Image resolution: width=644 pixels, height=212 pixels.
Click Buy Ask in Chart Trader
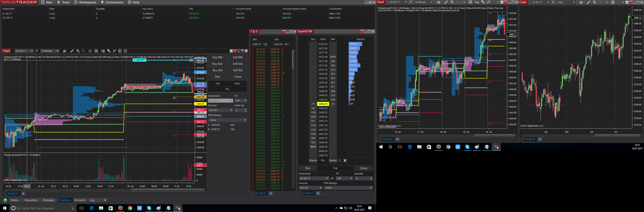[x=217, y=64]
